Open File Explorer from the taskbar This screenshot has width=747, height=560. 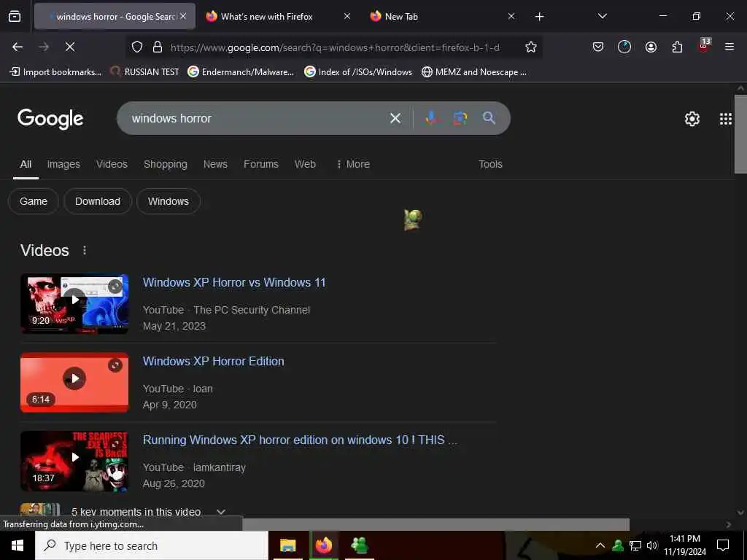click(x=287, y=545)
